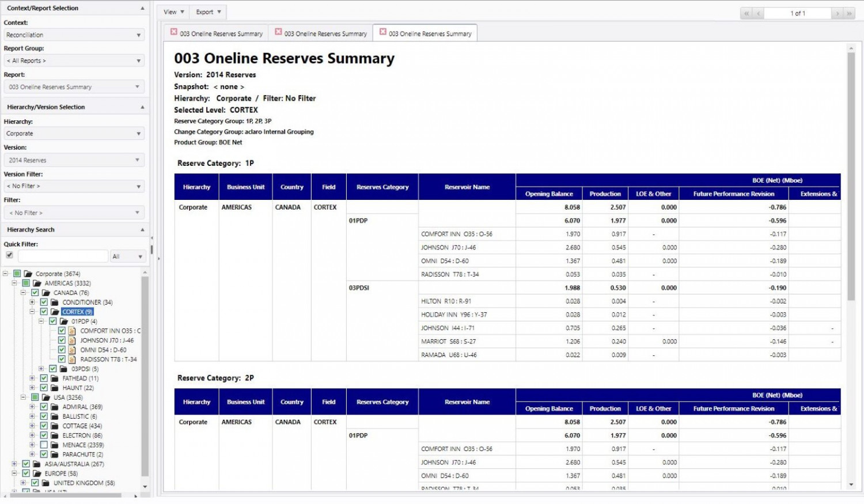Image resolution: width=864 pixels, height=504 pixels.
Task: Click the FATHEAD folder icon in tree
Action: (54, 378)
